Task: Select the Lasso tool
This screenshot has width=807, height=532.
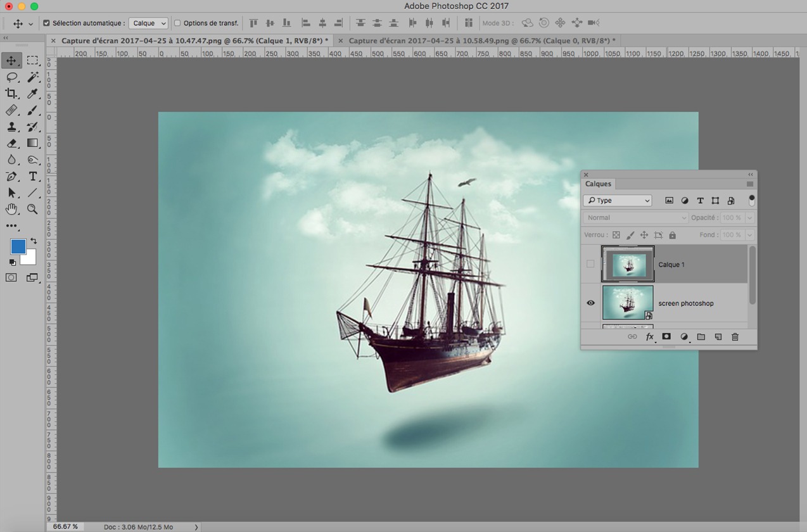Action: pyautogui.click(x=13, y=77)
